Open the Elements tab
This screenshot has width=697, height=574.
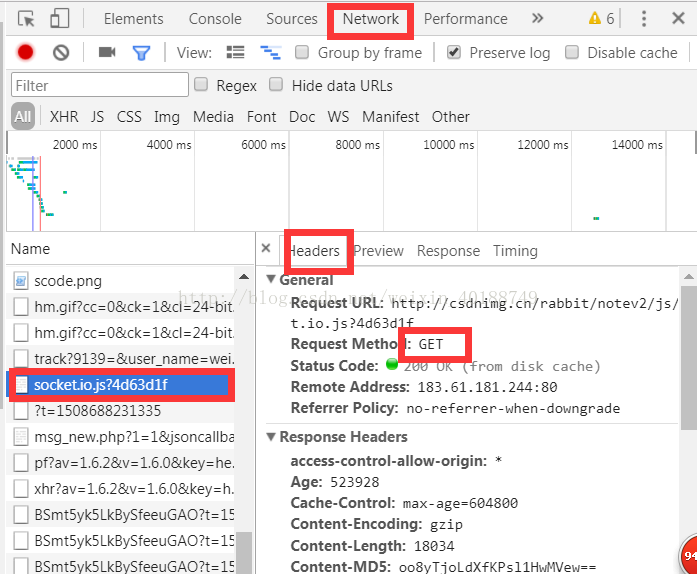133,19
